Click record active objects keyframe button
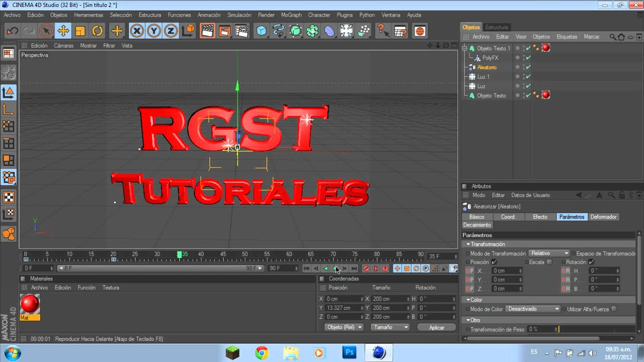Image resolution: width=644 pixels, height=362 pixels. pos(366,268)
